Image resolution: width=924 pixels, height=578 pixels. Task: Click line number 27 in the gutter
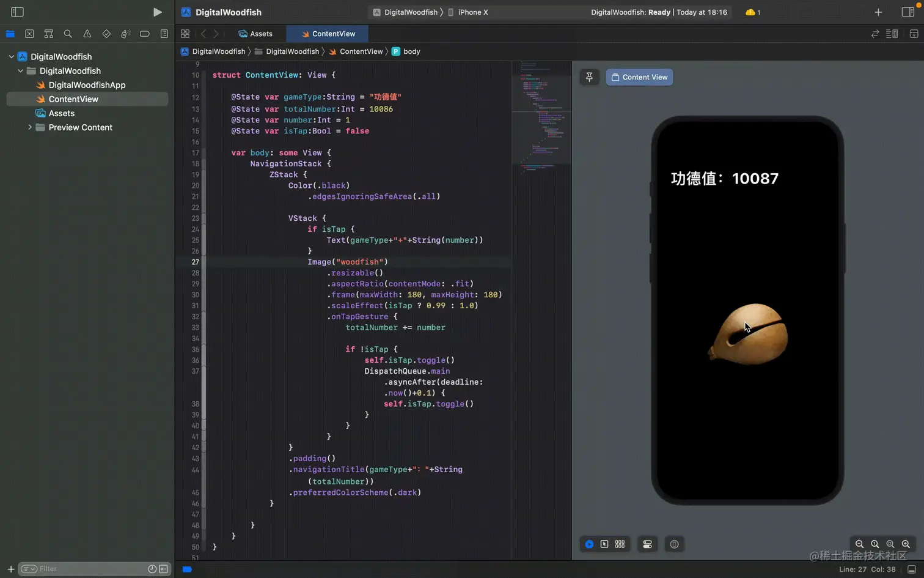(196, 262)
